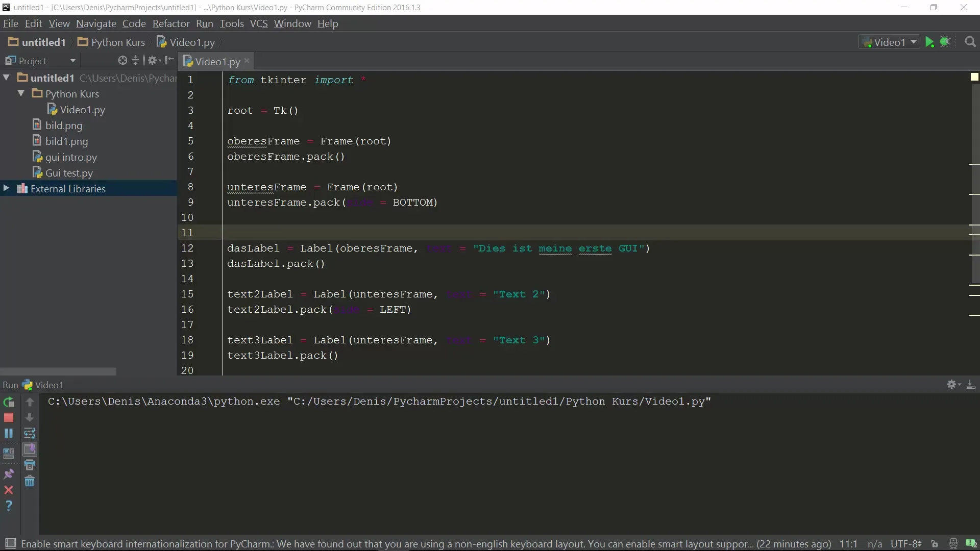This screenshot has width=980, height=551.
Task: Start debugging with the bug icon
Action: pyautogui.click(x=945, y=42)
